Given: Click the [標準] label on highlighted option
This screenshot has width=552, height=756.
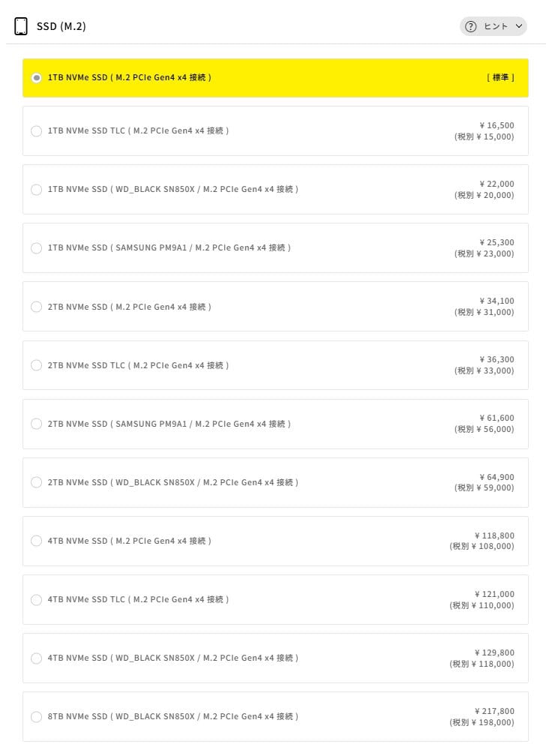Looking at the screenshot, I should point(500,78).
